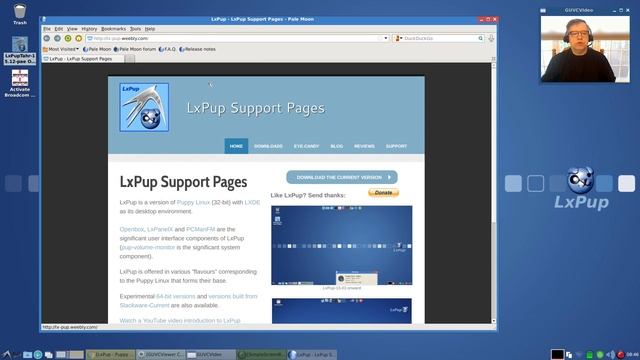Open the Activate Broadcom desktop icon
This screenshot has height=360, width=640.
(x=20, y=84)
